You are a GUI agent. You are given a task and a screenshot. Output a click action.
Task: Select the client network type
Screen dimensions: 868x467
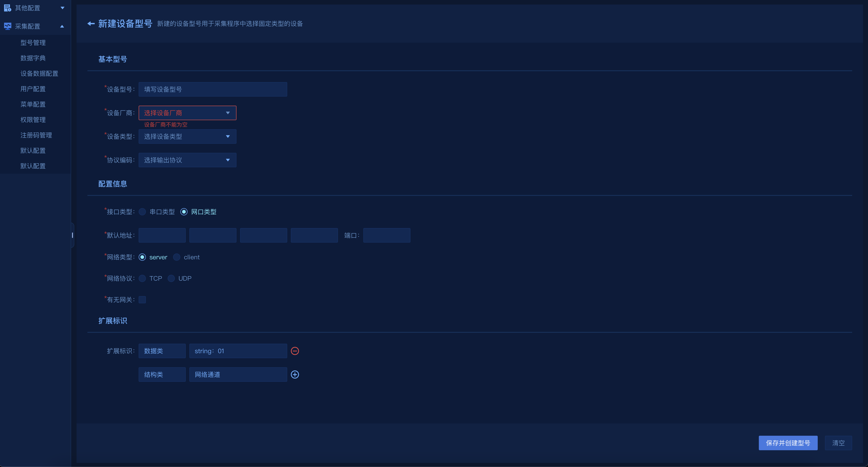[x=176, y=257]
